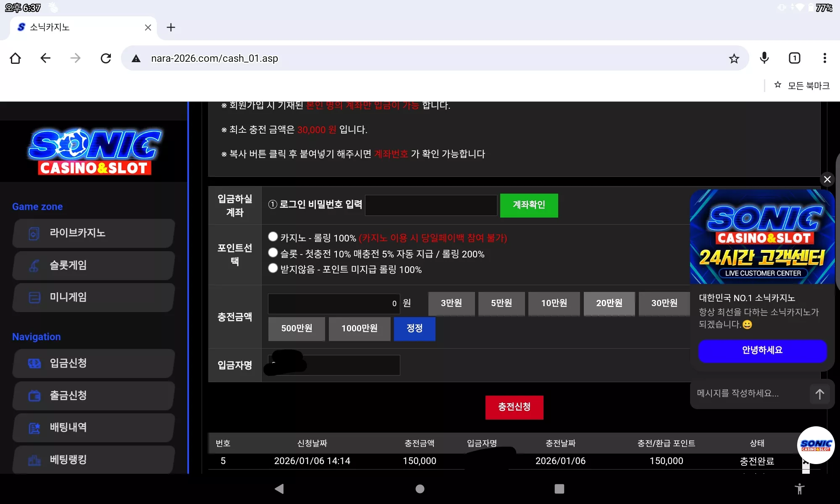Click the address bar URL

click(x=215, y=58)
